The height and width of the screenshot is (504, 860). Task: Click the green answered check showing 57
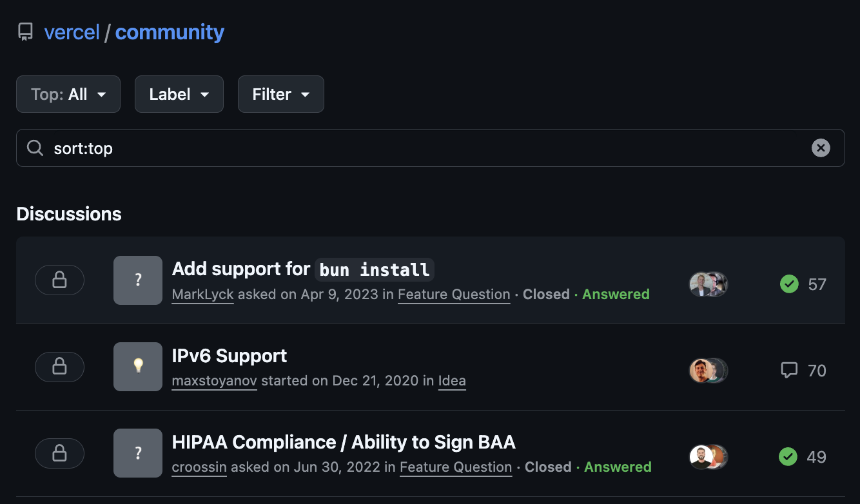pyautogui.click(x=789, y=284)
